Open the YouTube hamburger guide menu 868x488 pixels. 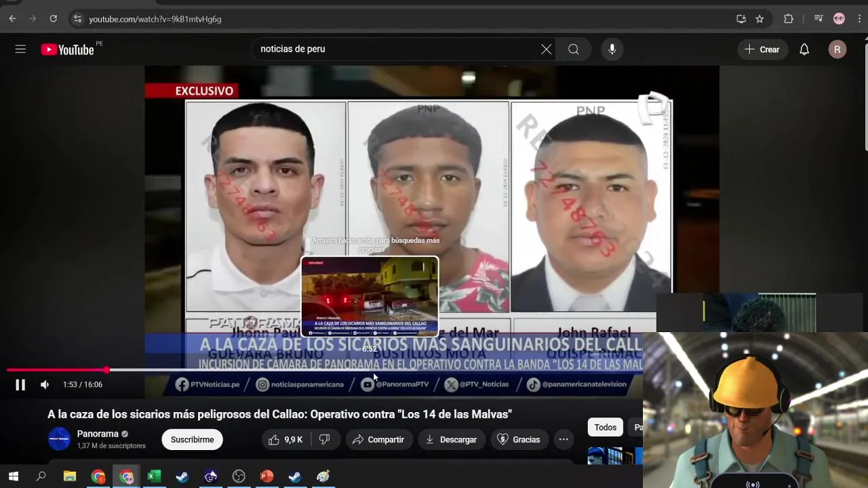coord(20,49)
